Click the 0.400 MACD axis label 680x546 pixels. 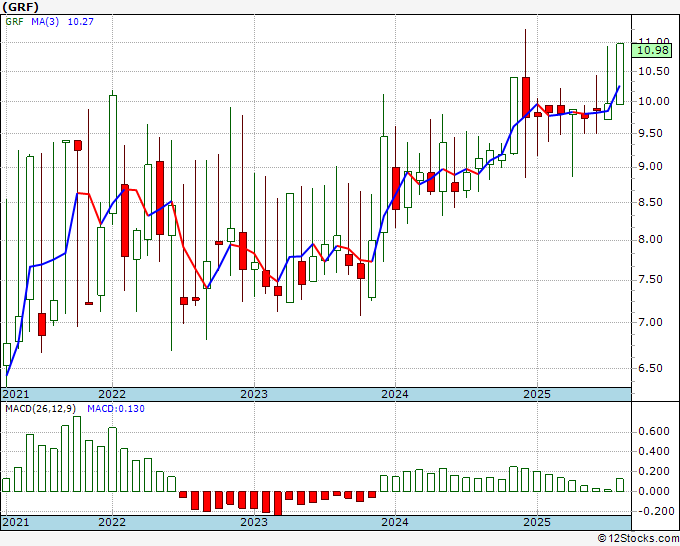(x=654, y=451)
